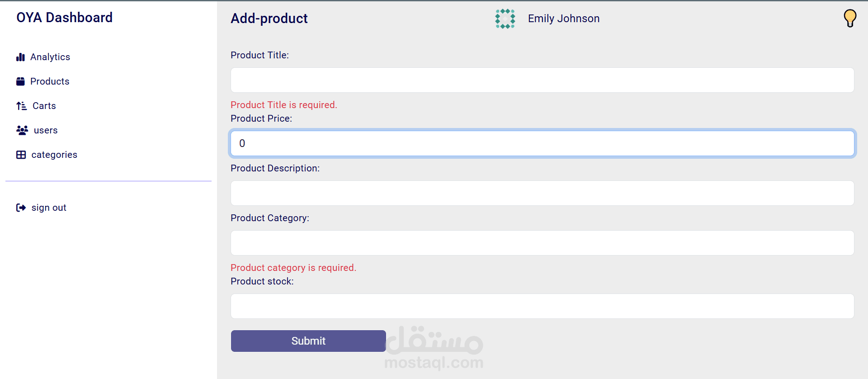Focus the Product stock field
Image resolution: width=868 pixels, height=379 pixels.
coord(542,306)
